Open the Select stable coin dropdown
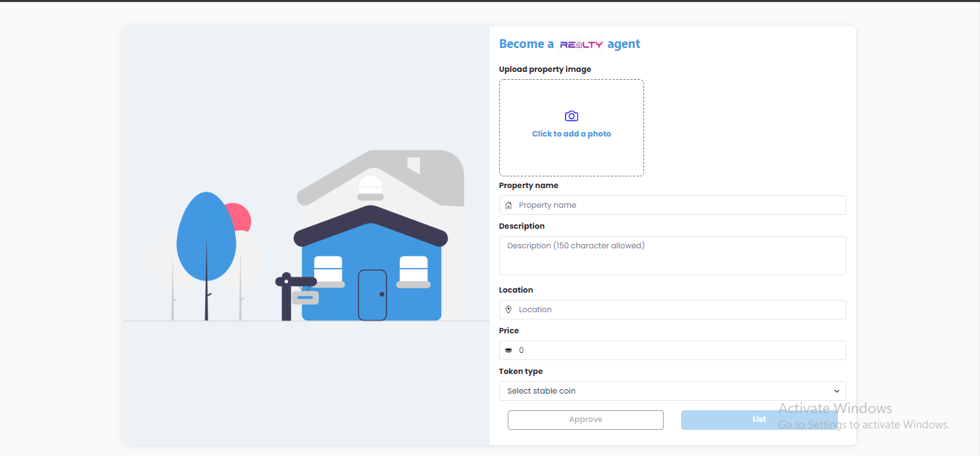Screen dimensions: 980x456 pyautogui.click(x=672, y=391)
